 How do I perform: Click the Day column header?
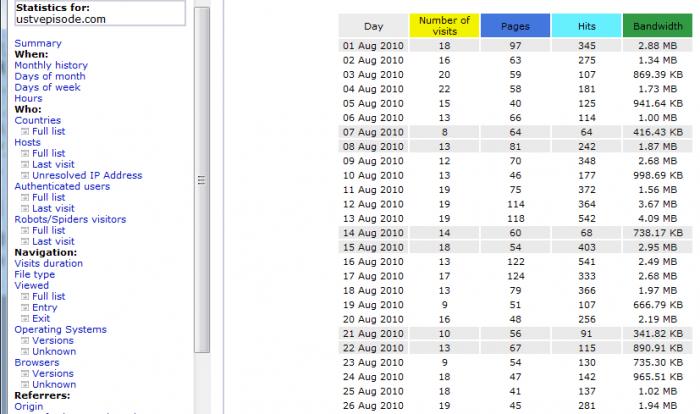tap(373, 26)
